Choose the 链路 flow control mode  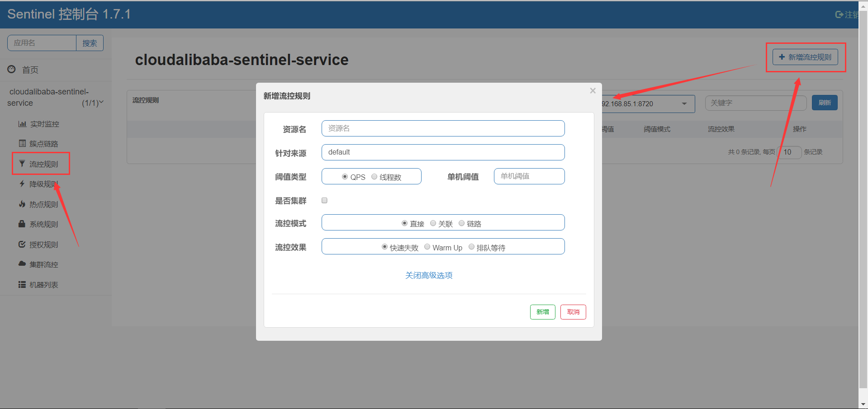461,223
